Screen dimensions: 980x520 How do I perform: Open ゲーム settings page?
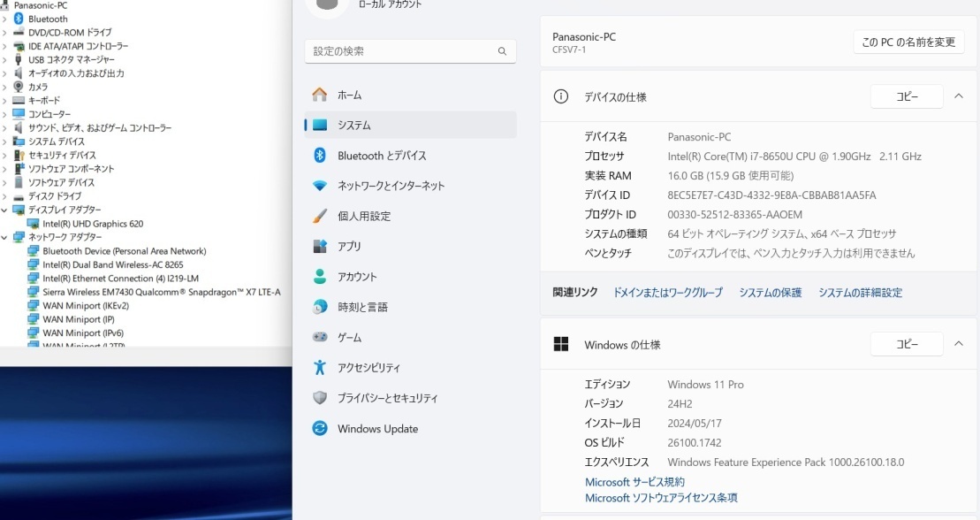(411, 337)
